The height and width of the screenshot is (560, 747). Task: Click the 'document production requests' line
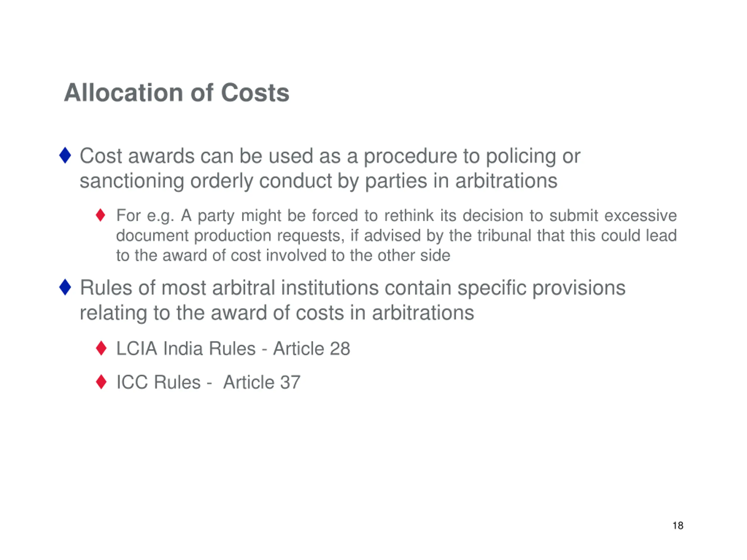(397, 236)
